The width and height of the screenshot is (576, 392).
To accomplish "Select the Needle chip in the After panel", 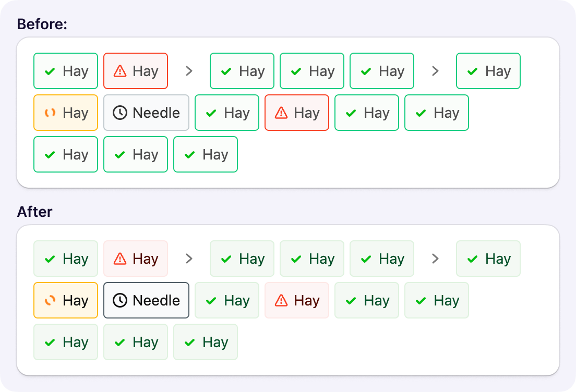I will [x=146, y=300].
